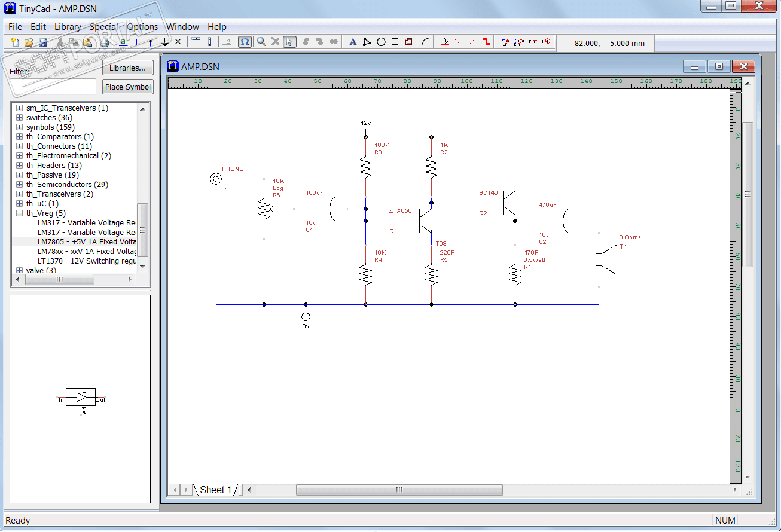
Task: Click the Libraries... button
Action: click(127, 68)
